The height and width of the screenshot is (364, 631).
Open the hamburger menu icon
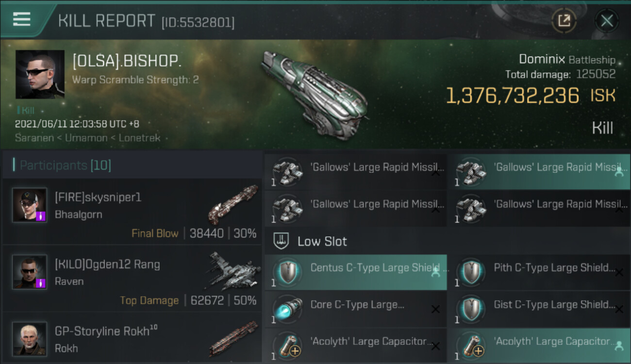click(x=21, y=19)
